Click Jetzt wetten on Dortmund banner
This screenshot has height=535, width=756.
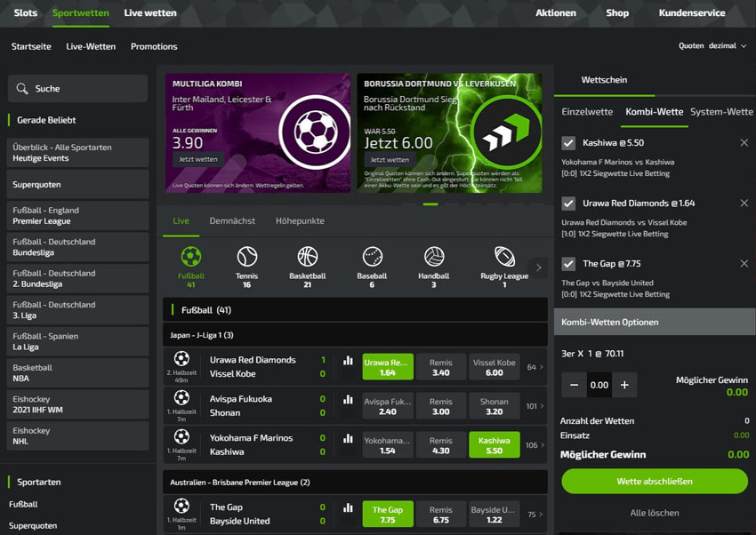point(390,160)
